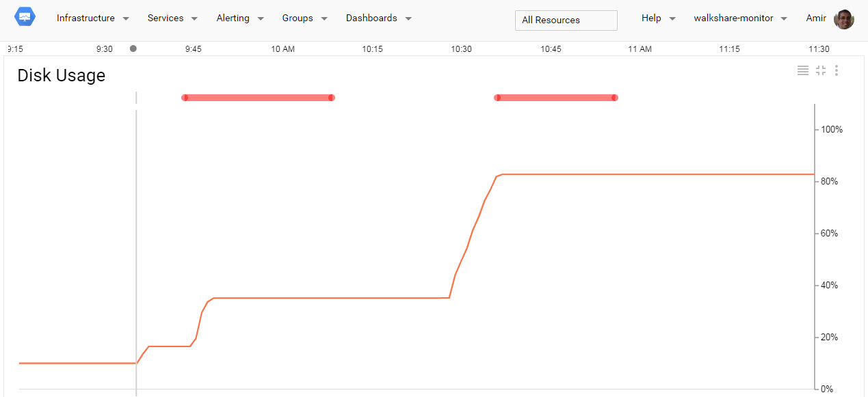This screenshot has height=397, width=868.
Task: Open the Help menu
Action: tap(651, 18)
